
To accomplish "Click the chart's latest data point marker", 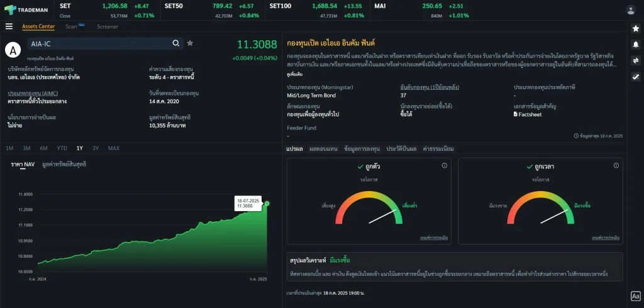I will 267,203.
